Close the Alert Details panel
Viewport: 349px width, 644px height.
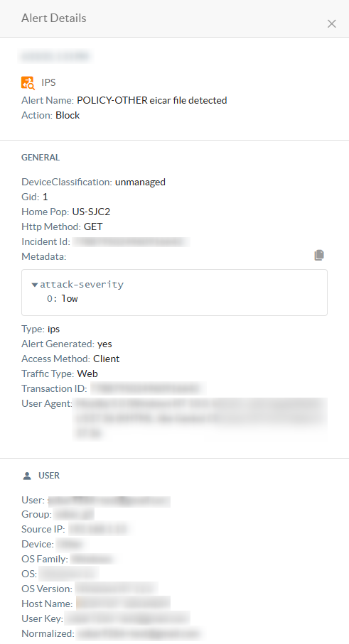331,24
